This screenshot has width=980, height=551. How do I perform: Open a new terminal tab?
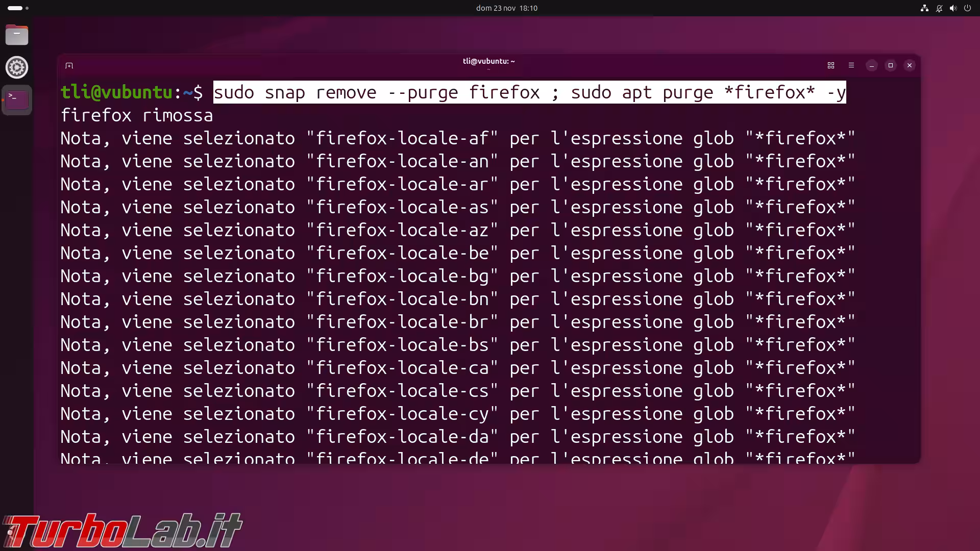(x=69, y=65)
